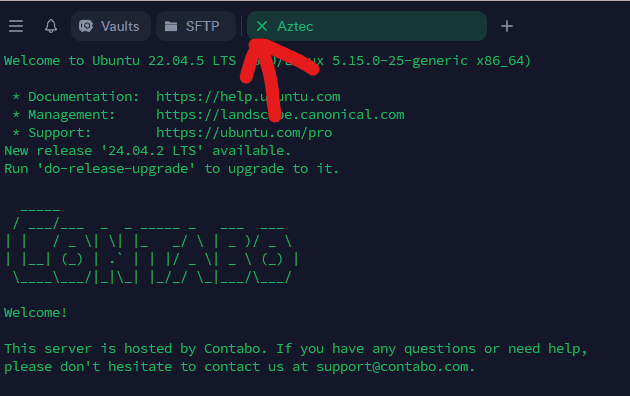Screen dimensions: 630x396
Task: Open notifications via the bell icon
Action: click(x=51, y=26)
